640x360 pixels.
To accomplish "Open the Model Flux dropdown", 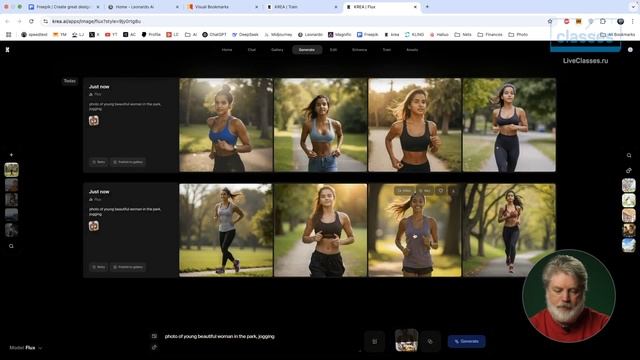I will tap(25, 348).
